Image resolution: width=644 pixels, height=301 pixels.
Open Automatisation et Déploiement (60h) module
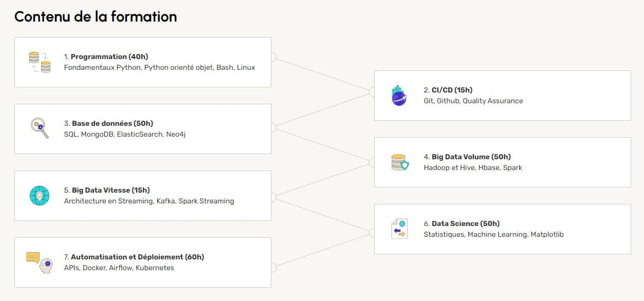[134, 257]
